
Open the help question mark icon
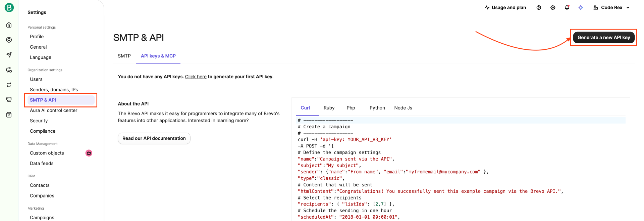point(539,8)
